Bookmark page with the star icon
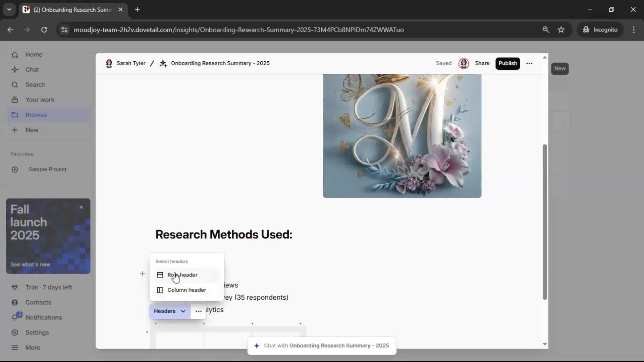The image size is (644, 362). (x=561, y=30)
